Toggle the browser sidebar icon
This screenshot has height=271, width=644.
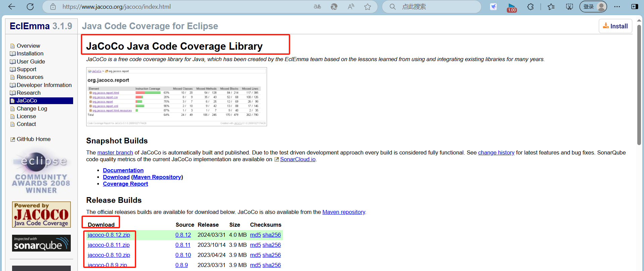tap(635, 7)
